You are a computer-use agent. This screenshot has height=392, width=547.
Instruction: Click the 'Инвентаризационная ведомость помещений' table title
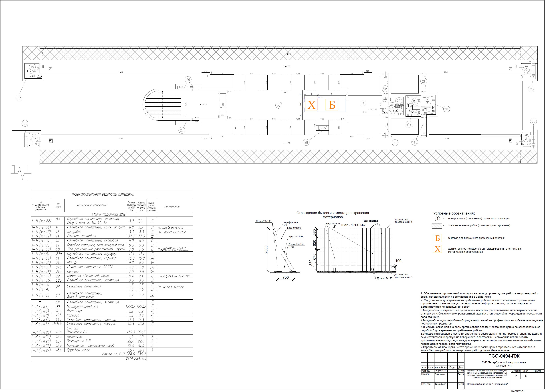pos(103,194)
